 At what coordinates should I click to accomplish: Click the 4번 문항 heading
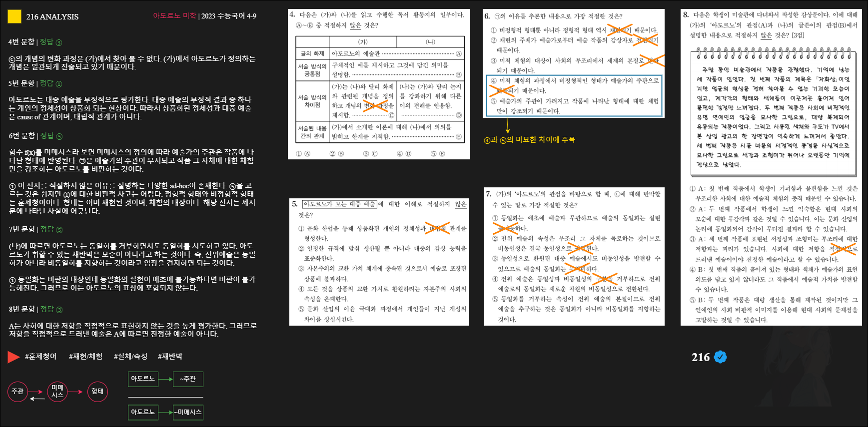(x=21, y=42)
